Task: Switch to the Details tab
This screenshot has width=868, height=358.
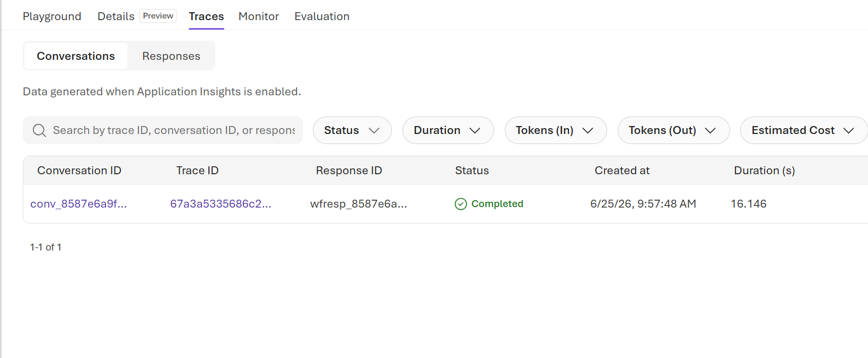Action: coord(116,16)
